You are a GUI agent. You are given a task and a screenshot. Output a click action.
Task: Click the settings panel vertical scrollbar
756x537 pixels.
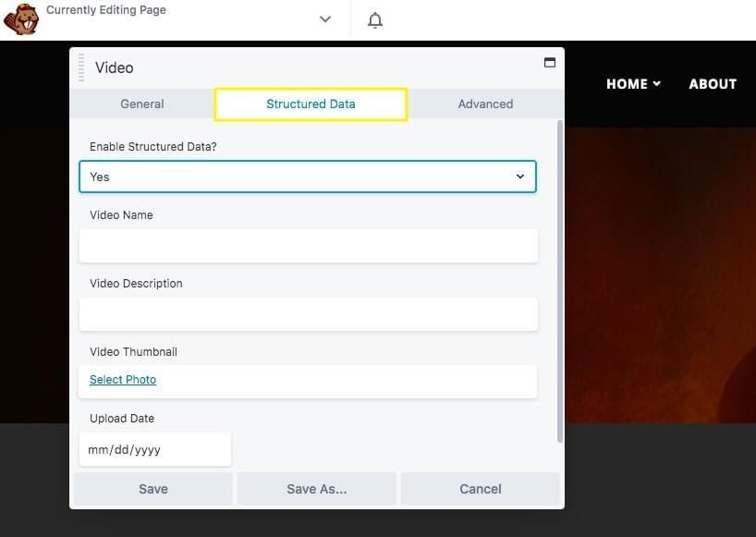pyautogui.click(x=558, y=277)
